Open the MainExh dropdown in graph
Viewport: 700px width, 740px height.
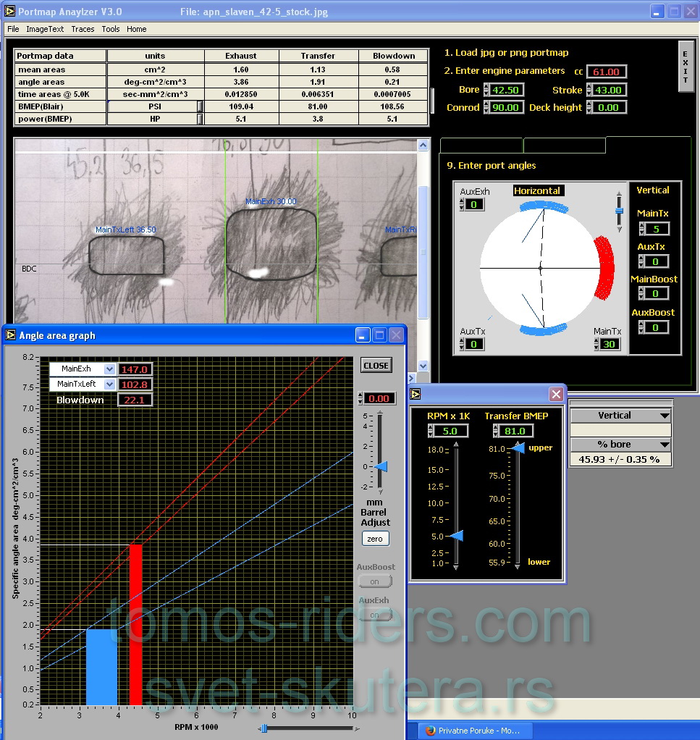(x=109, y=369)
